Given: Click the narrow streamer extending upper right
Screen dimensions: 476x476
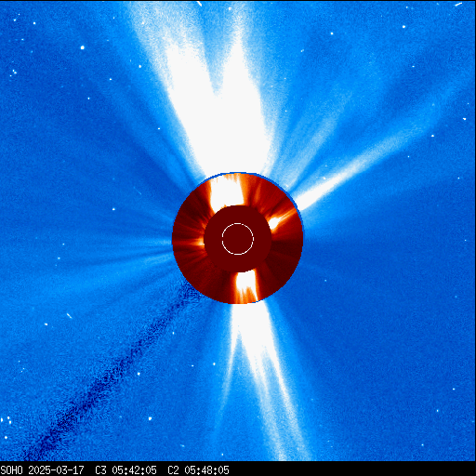Looking at the screenshot, I should click(x=356, y=167).
